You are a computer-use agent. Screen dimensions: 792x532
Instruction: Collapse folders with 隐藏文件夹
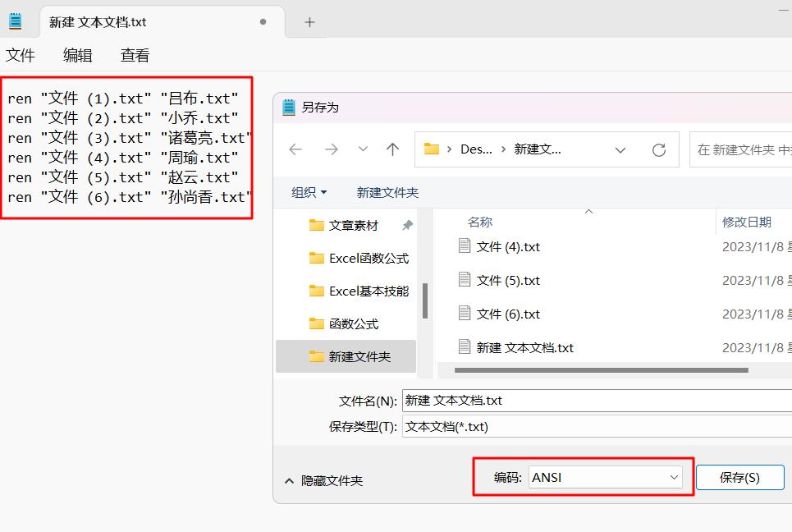click(x=324, y=480)
